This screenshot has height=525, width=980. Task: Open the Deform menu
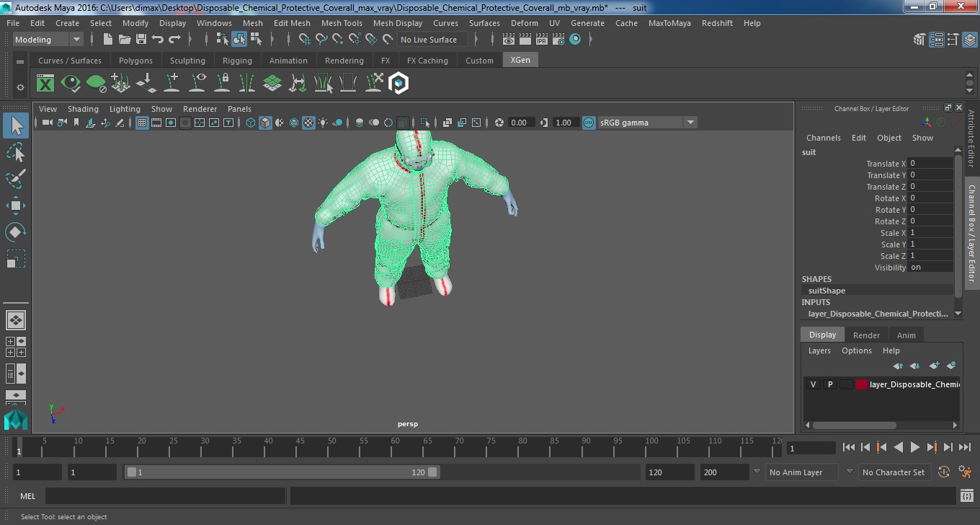[x=524, y=23]
